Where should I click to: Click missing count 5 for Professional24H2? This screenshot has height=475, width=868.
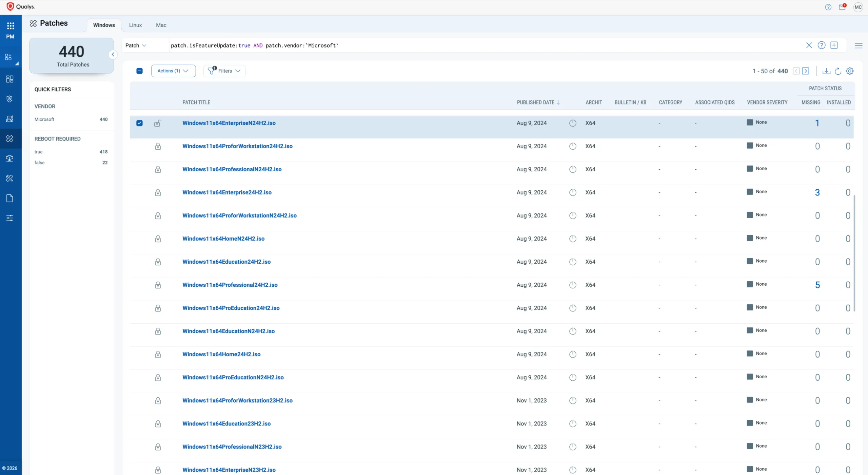(817, 285)
